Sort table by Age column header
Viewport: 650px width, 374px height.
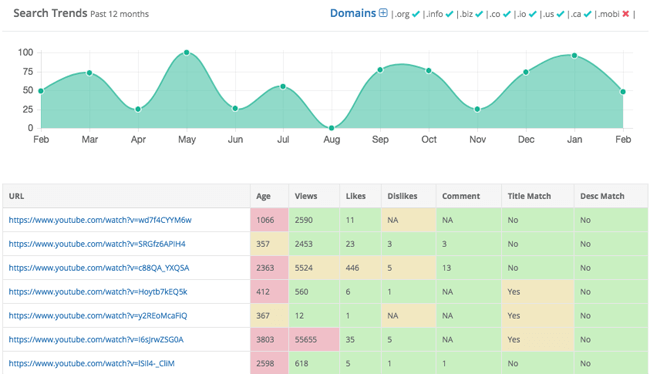click(263, 196)
